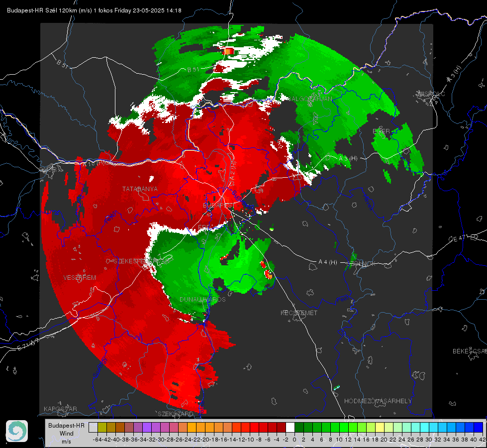
Task: Click the KECSKEMET city label
Action: click(299, 313)
